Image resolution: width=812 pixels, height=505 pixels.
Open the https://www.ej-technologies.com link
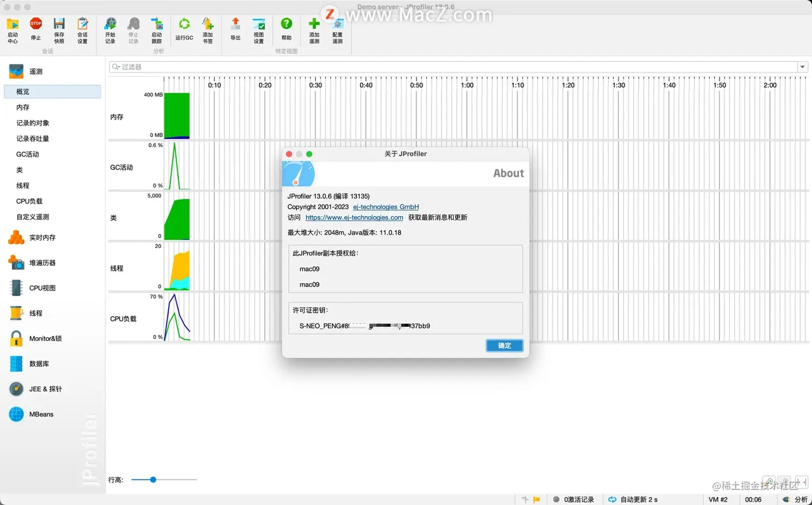pyautogui.click(x=354, y=217)
